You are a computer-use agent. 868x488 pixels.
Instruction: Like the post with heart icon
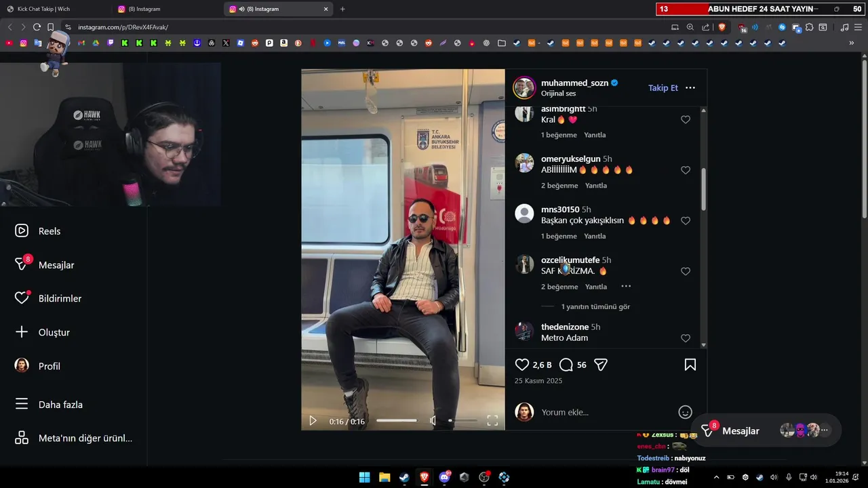(x=521, y=365)
